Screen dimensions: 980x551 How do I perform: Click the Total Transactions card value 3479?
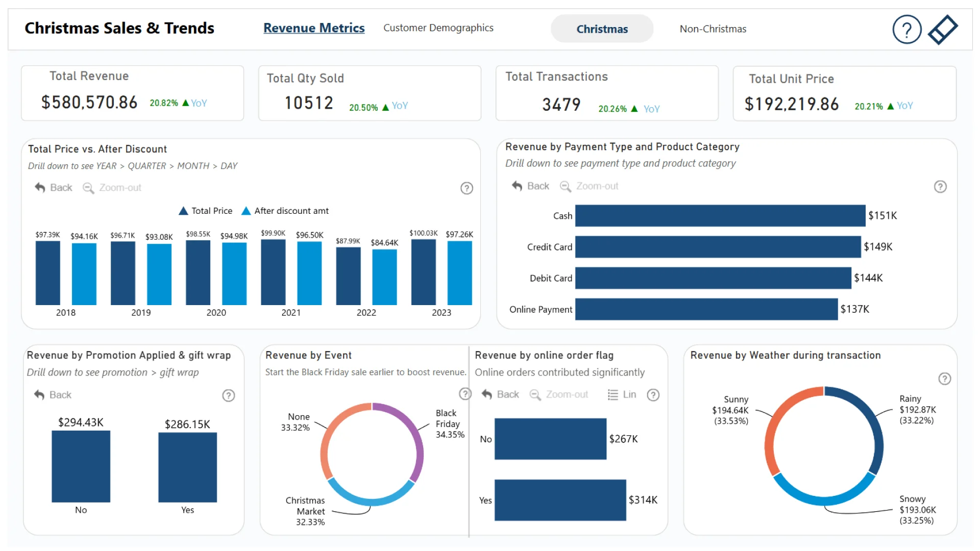click(561, 105)
